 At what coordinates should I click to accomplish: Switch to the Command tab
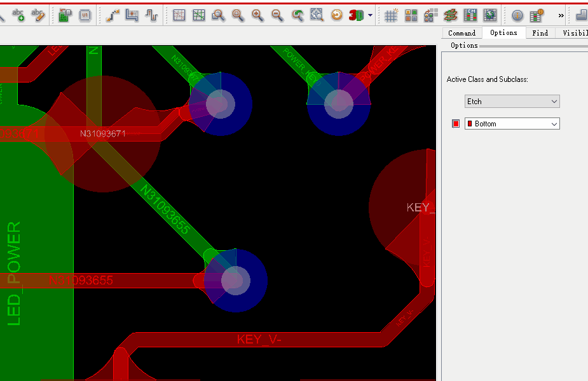[462, 33]
